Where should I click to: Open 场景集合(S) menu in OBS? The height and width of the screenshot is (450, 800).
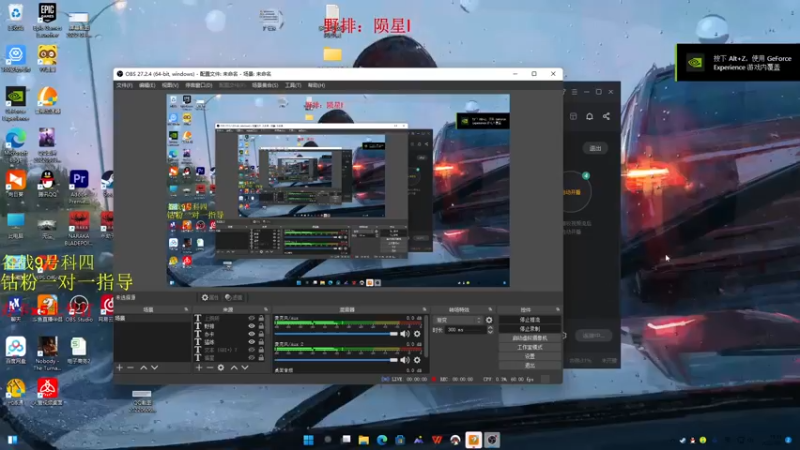coord(265,85)
